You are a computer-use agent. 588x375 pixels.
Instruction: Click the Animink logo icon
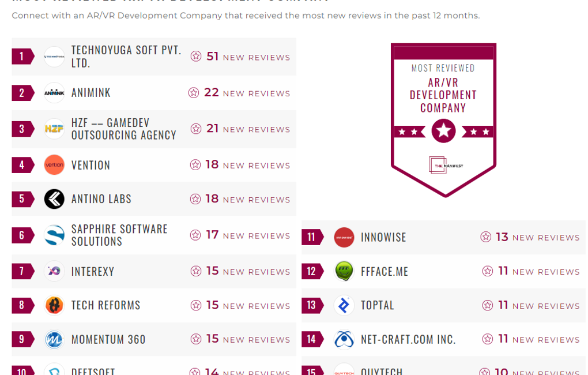54,93
